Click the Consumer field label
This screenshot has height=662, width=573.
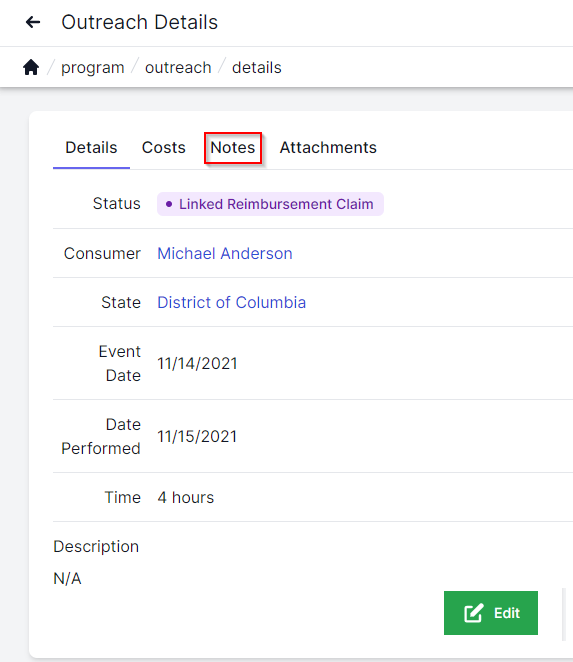click(102, 253)
